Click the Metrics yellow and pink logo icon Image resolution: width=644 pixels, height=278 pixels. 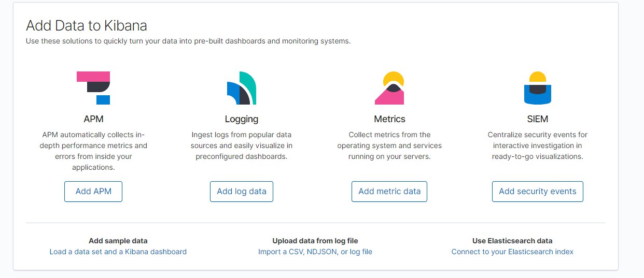[x=389, y=88]
